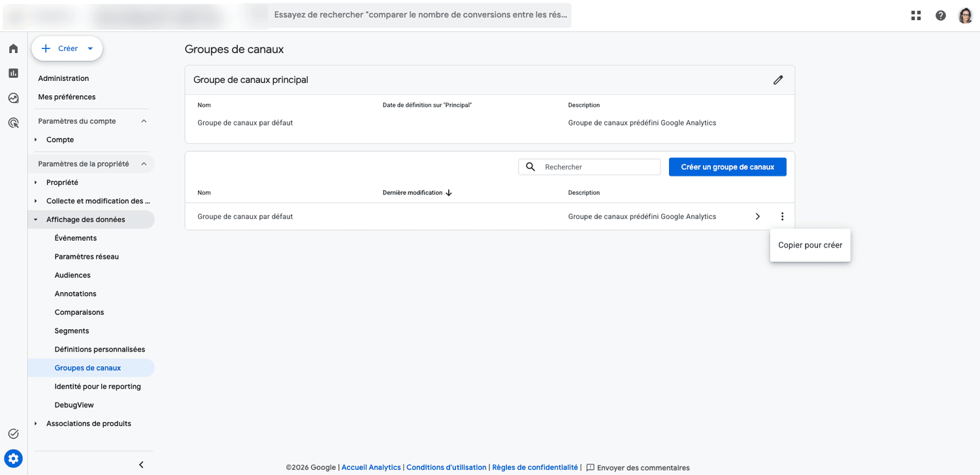Open Audiences in sidebar
This screenshot has width=980, height=475.
(x=73, y=275)
